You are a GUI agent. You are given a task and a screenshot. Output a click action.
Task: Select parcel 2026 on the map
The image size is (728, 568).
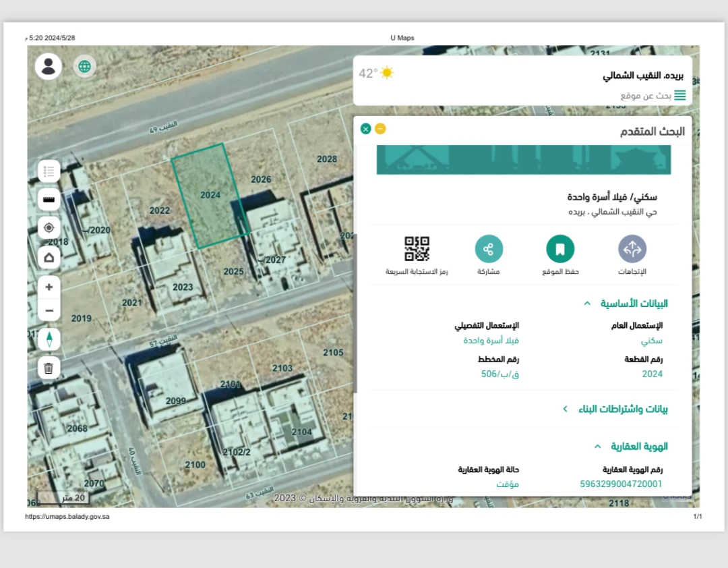[260, 179]
